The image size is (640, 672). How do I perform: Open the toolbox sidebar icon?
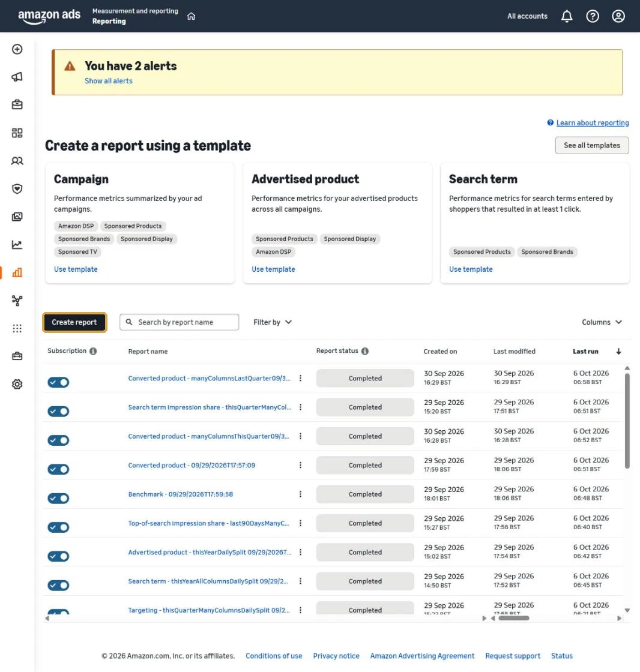(17, 356)
